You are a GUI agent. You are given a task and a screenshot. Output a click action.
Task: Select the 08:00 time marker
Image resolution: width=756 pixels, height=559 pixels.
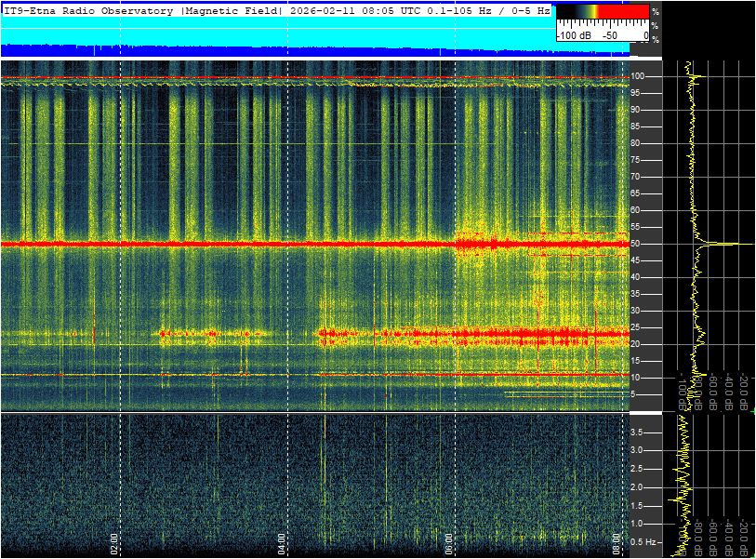(x=616, y=542)
